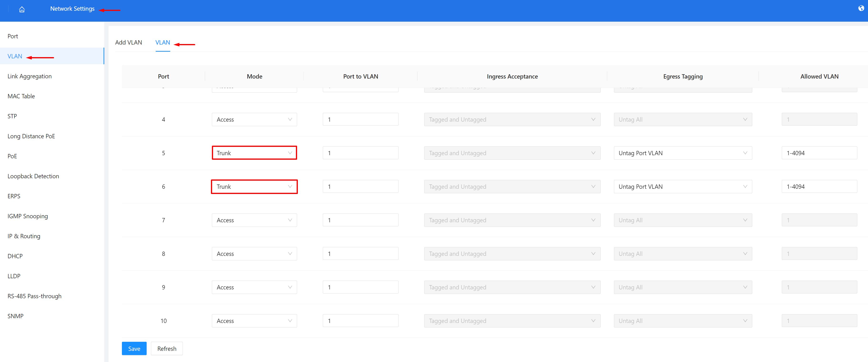
Task: Click Port to VLAN field for port 4
Action: (x=360, y=119)
